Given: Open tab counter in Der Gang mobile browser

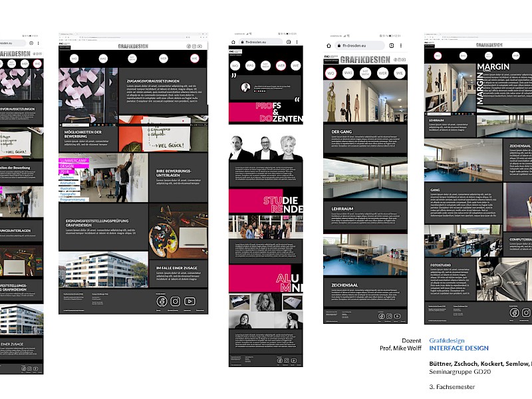Looking at the screenshot, I should (x=391, y=45).
